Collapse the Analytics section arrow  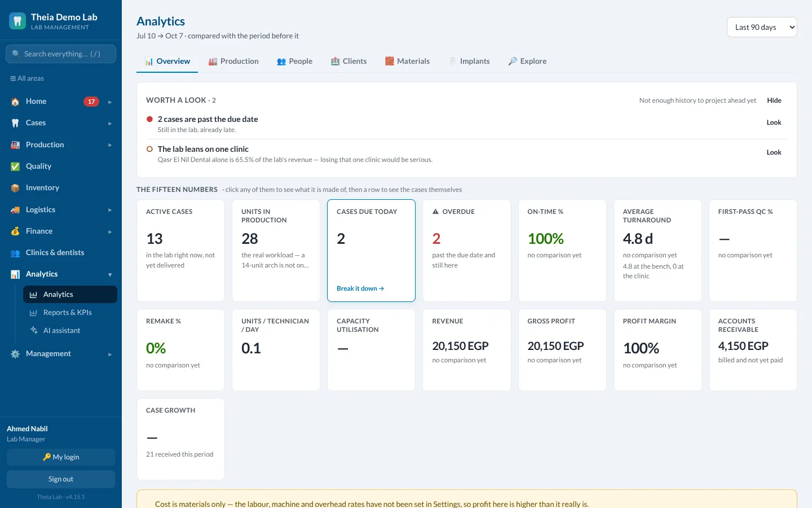tap(110, 275)
